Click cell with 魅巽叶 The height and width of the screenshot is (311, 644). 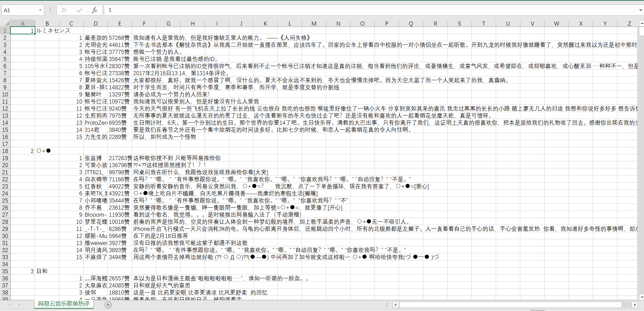pyautogui.click(x=96, y=94)
